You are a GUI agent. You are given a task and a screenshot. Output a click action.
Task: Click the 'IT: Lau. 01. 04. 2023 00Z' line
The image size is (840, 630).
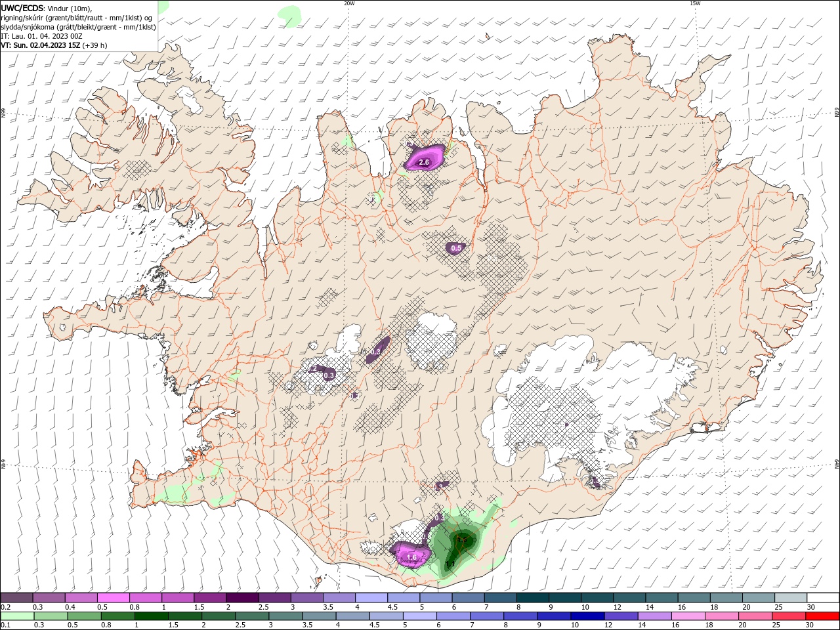pyautogui.click(x=41, y=37)
